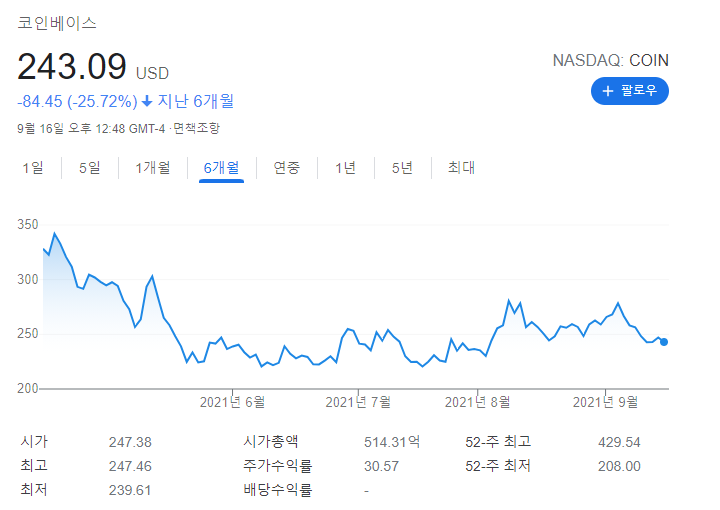
Task: Click the 2021년 8월 axis label
Action: pyautogui.click(x=478, y=402)
